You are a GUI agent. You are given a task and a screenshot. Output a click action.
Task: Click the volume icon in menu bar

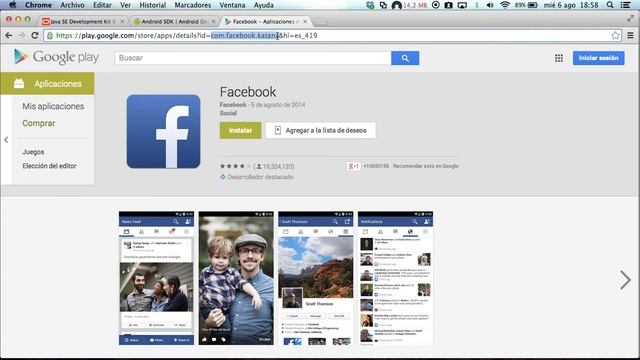pyautogui.click(x=490, y=5)
